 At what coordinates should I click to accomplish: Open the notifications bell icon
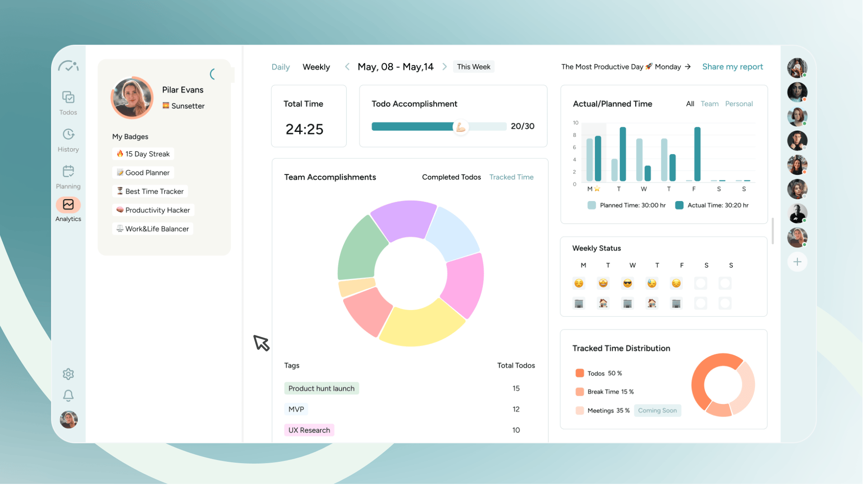(68, 396)
